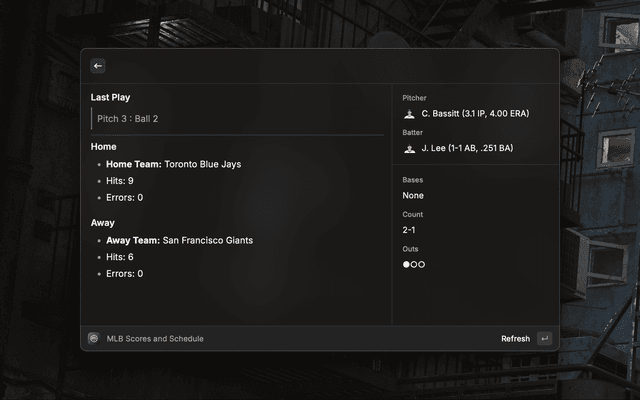Image resolution: width=640 pixels, height=400 pixels.
Task: Select the Pitch 3 : Ball 2 quote
Action: (x=128, y=119)
